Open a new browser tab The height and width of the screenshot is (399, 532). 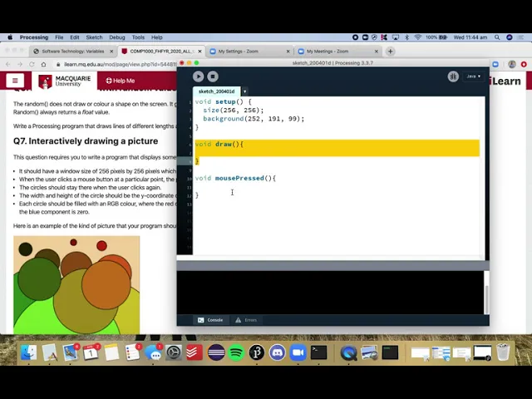point(390,52)
